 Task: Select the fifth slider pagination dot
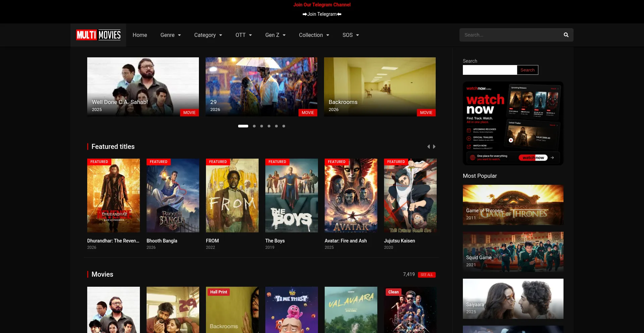(x=276, y=126)
